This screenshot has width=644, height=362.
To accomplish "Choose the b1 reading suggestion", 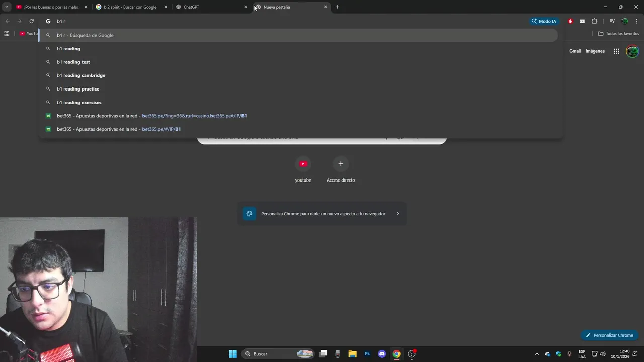I will pos(299,49).
